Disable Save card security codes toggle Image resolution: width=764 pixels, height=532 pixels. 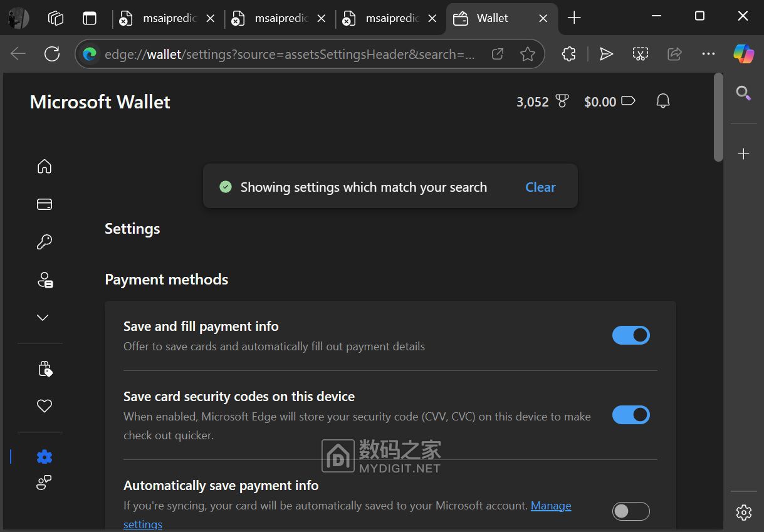(631, 415)
